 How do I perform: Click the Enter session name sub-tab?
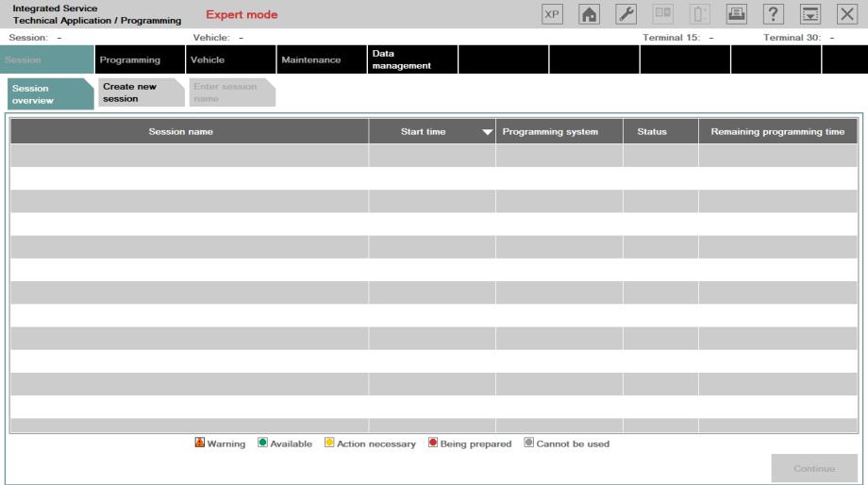tap(232, 92)
